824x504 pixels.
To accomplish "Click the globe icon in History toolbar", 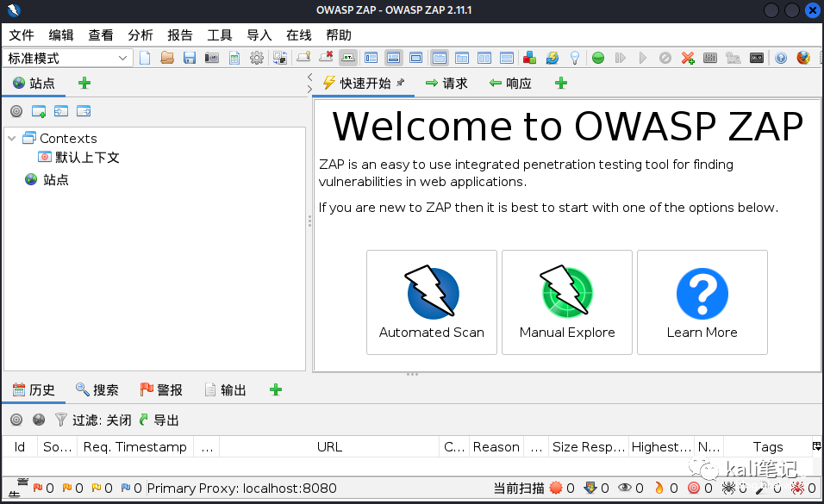I will click(x=39, y=420).
